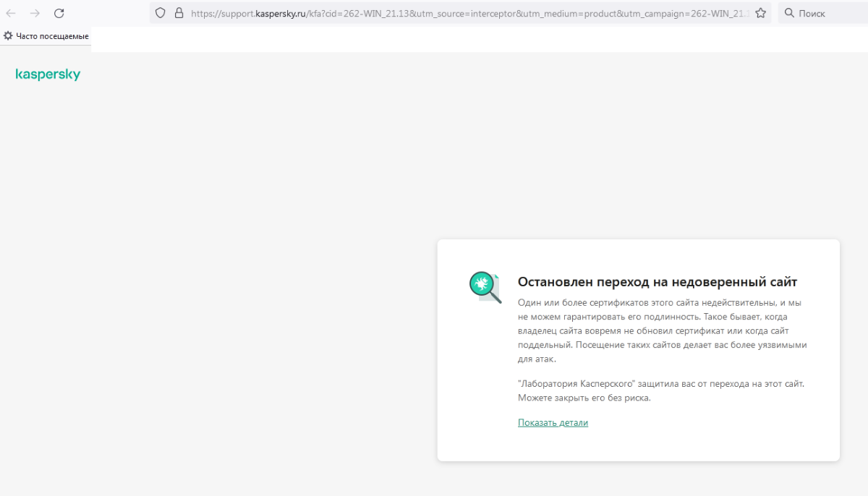Open the Часто посещаемые bookmarks folder
Viewport: 868px width, 496px height.
pyautogui.click(x=46, y=35)
